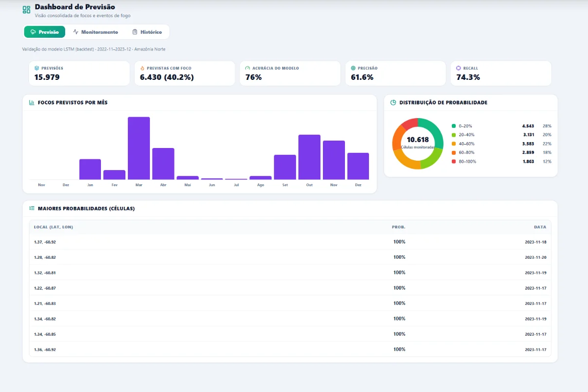The image size is (588, 392).
Task: Click the dashboard grid icon beside the title
Action: [x=26, y=10]
